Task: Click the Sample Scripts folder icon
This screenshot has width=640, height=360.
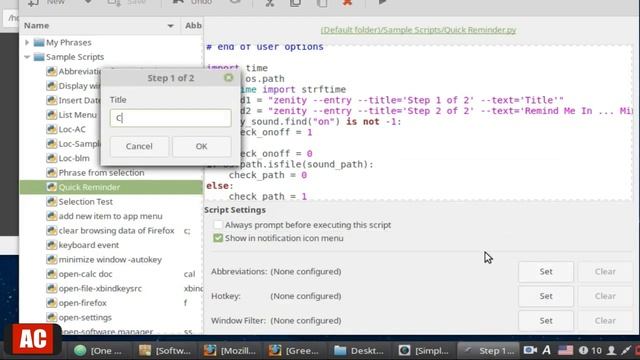Action: pos(39,57)
